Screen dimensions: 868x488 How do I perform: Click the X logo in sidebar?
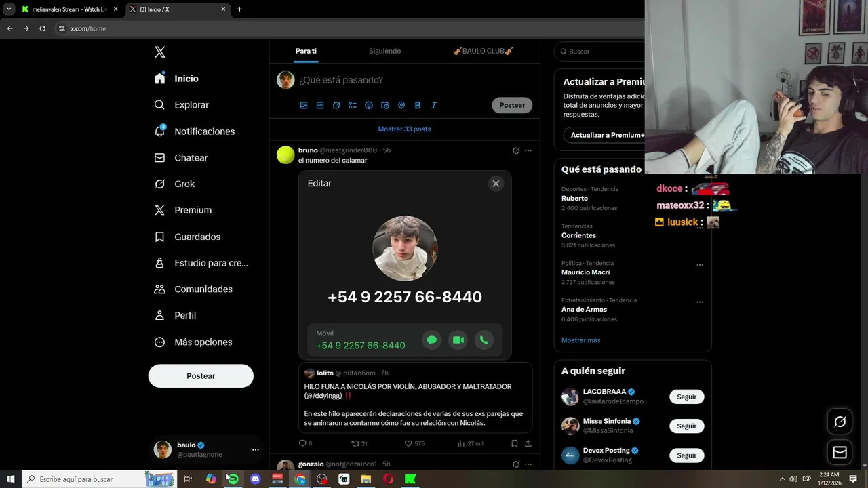pyautogui.click(x=160, y=52)
